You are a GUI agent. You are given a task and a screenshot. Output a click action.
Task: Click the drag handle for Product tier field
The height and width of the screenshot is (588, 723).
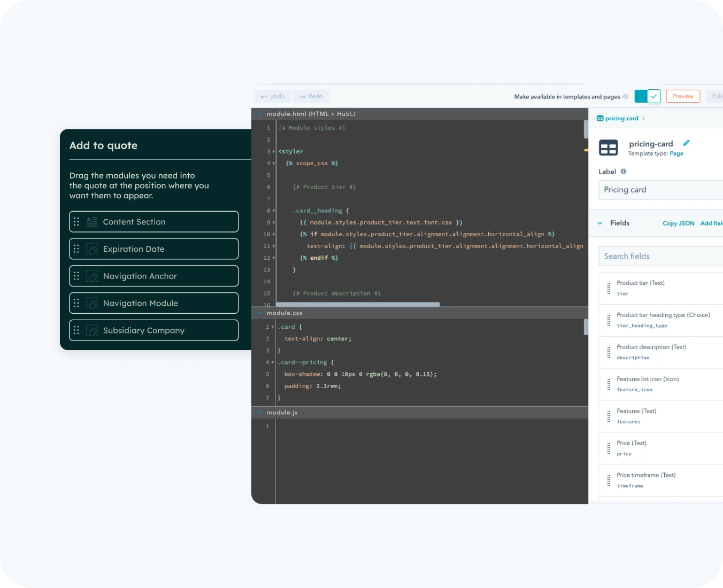(x=609, y=289)
